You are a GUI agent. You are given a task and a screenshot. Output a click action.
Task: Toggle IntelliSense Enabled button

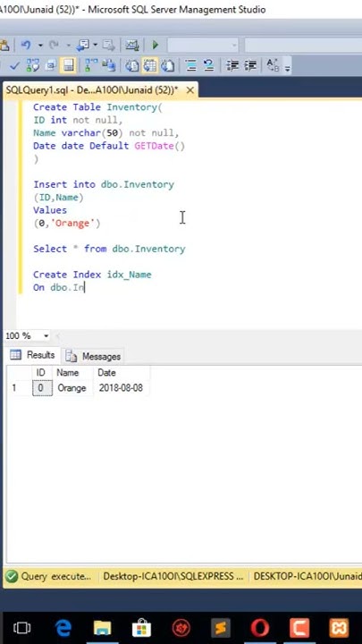point(69,65)
